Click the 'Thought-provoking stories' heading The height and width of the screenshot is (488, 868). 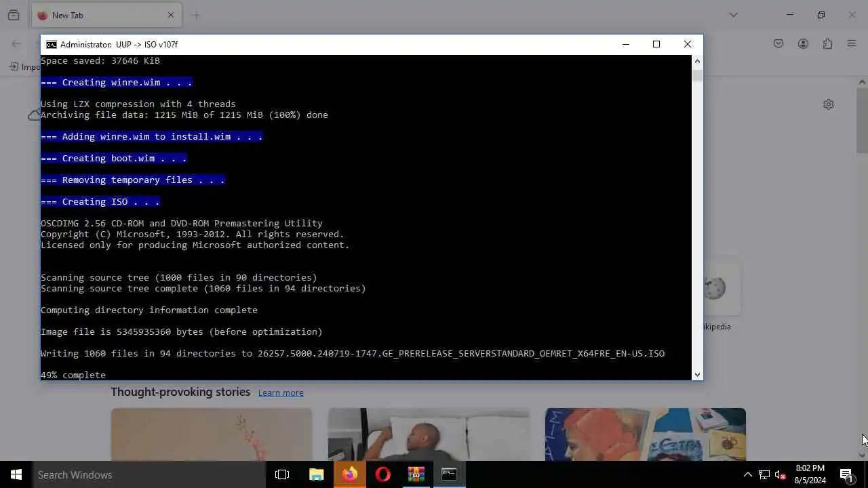pyautogui.click(x=180, y=392)
